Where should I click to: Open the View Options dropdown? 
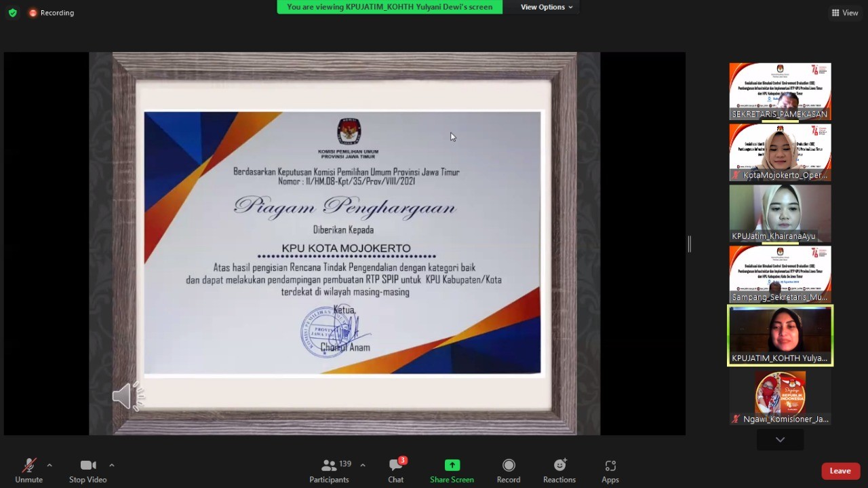(x=546, y=7)
